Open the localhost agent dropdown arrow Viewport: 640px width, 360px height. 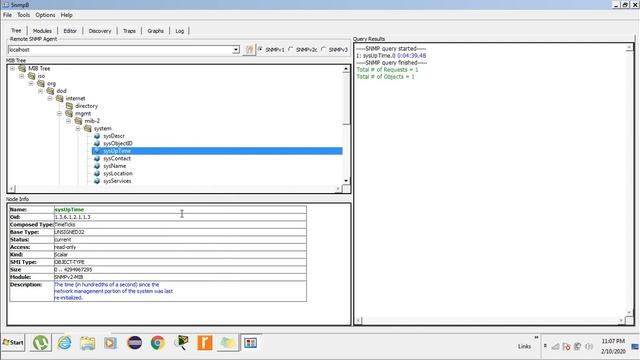point(236,50)
